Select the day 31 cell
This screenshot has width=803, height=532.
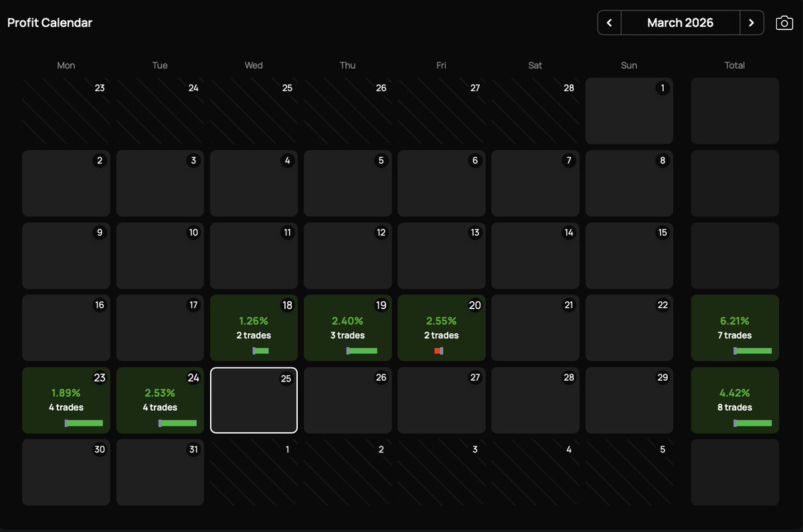[160, 472]
